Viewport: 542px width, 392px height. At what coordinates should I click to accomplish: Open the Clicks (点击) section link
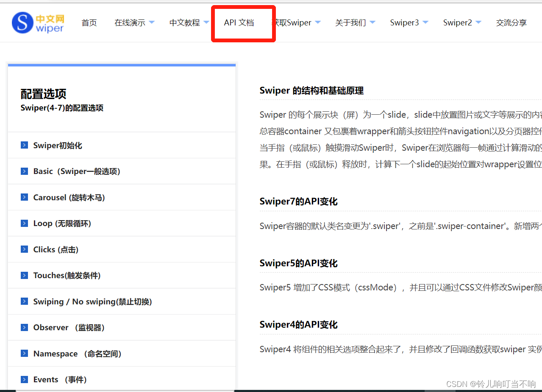pyautogui.click(x=56, y=250)
